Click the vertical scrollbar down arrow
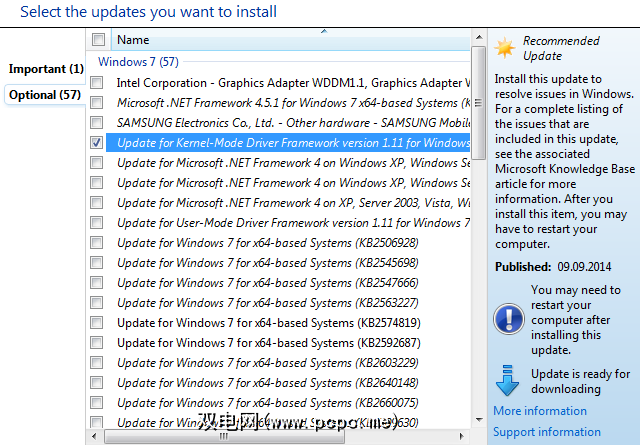This screenshot has width=640, height=445. [479, 420]
